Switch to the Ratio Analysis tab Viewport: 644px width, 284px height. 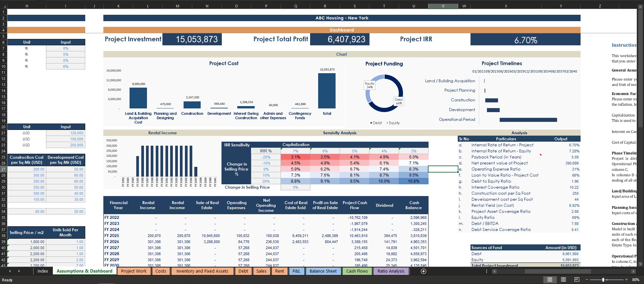391,271
